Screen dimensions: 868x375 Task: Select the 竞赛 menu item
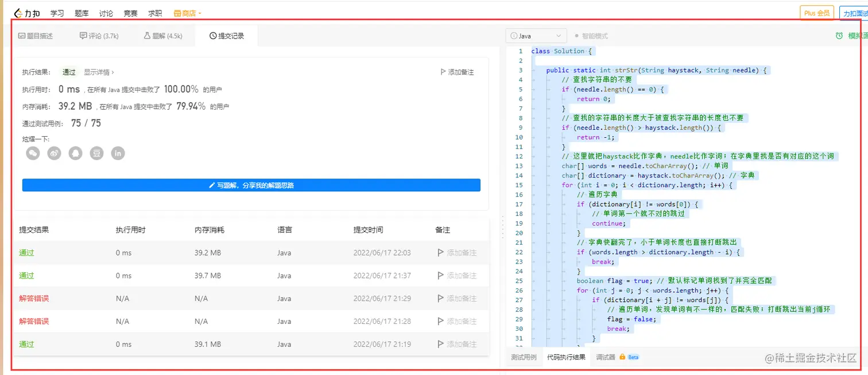(x=130, y=12)
